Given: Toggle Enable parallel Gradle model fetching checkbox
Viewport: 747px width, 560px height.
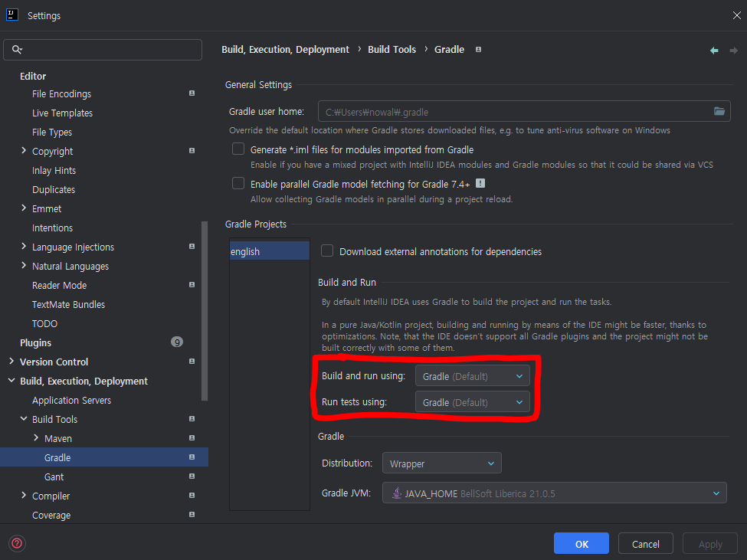Looking at the screenshot, I should click(238, 184).
